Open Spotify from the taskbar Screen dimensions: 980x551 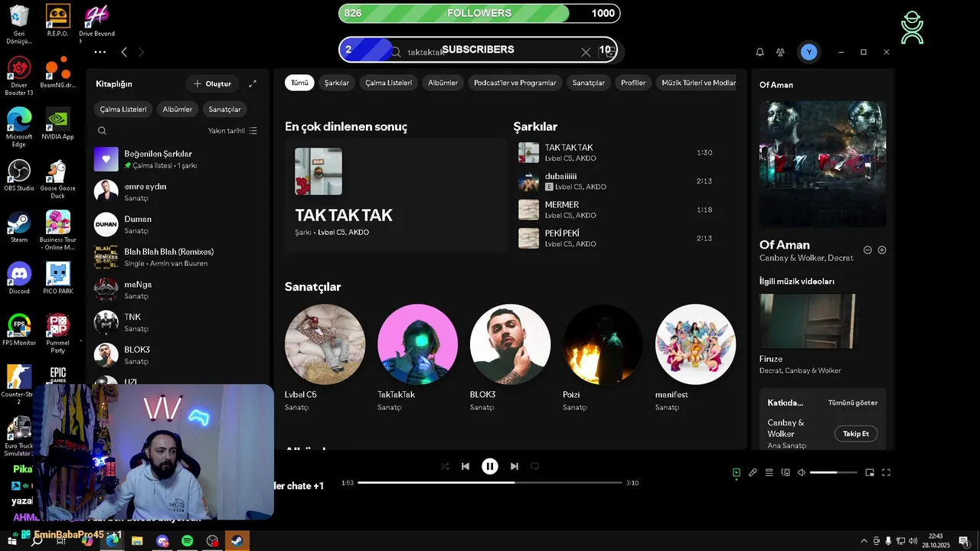[x=188, y=541]
